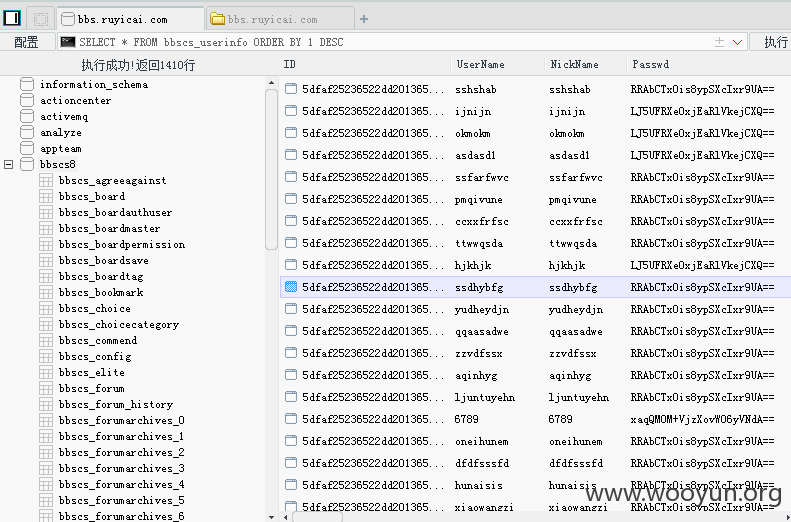This screenshot has width=791, height=522.
Task: Select the information_schema database icon
Action: [27, 84]
